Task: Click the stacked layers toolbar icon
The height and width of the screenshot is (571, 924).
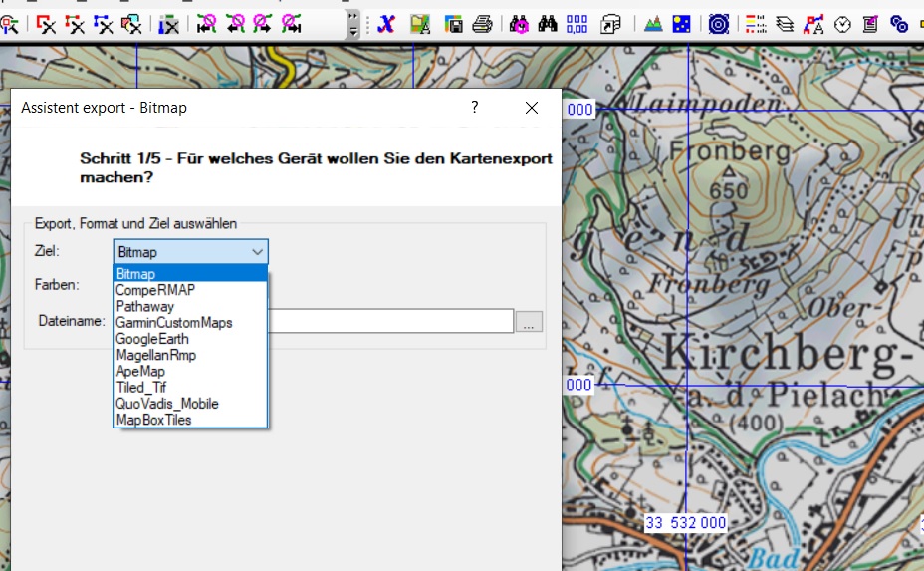Action: point(785,24)
